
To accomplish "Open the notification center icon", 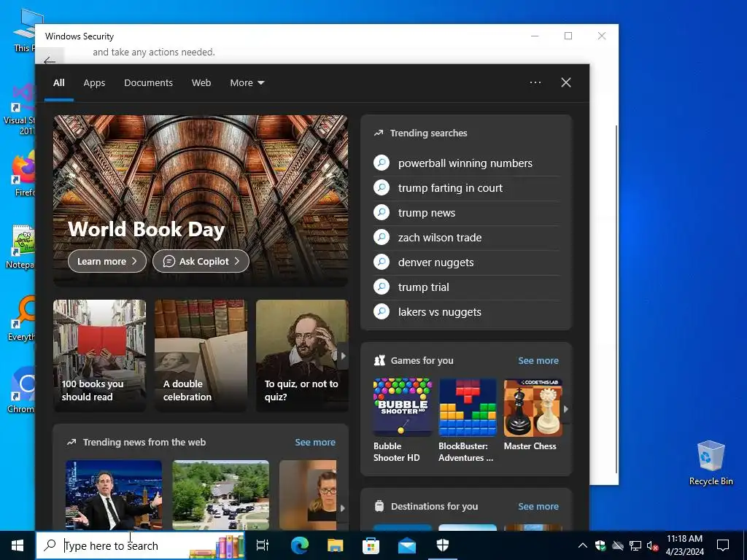I will [x=723, y=545].
